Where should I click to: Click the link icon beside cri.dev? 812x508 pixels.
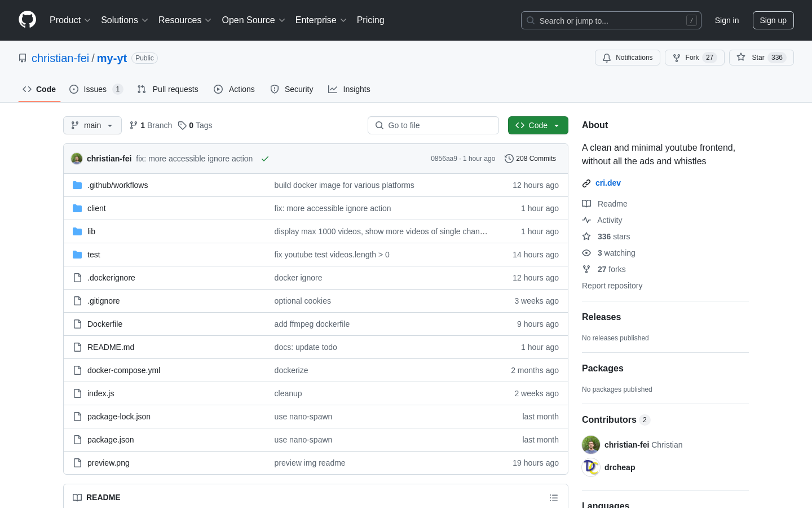(586, 183)
